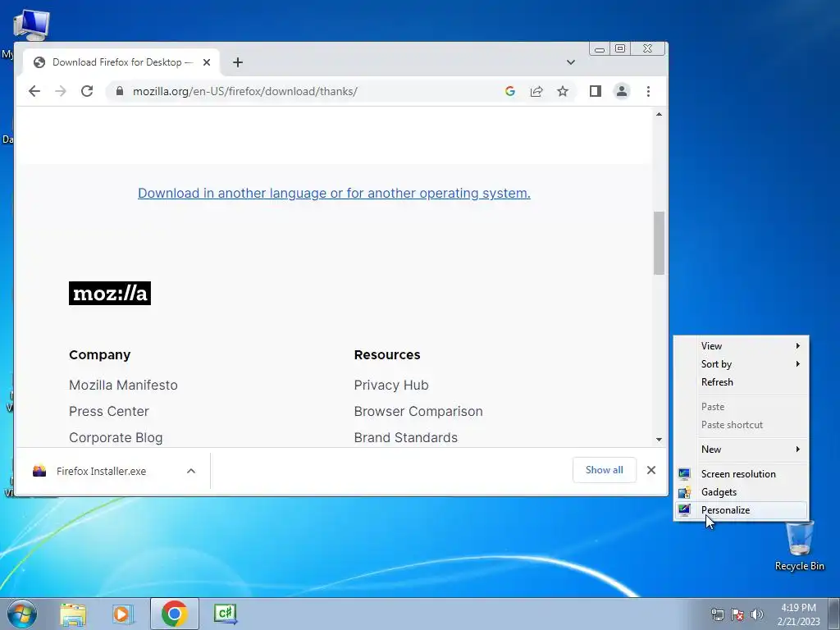Choose Personalize from context menu
This screenshot has width=840, height=630.
click(x=741, y=510)
